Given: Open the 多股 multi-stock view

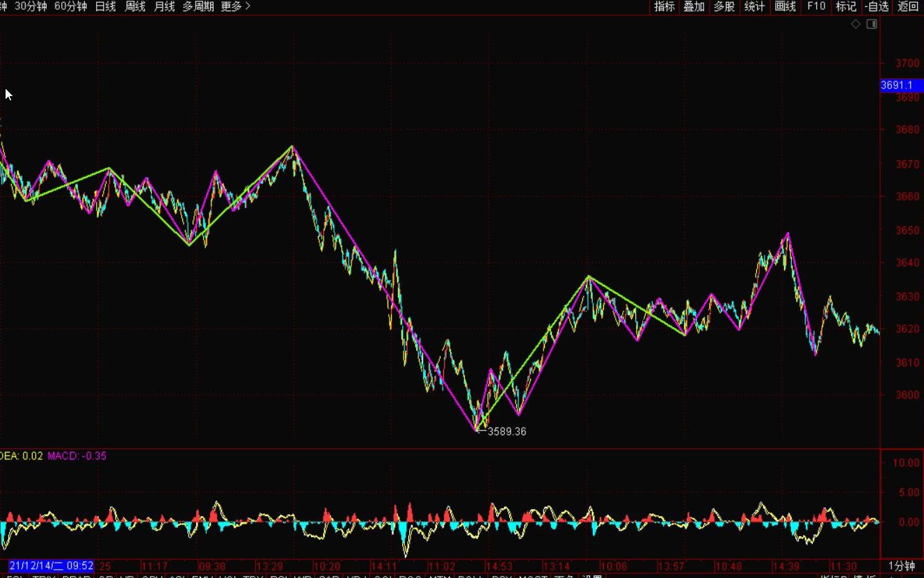Looking at the screenshot, I should [x=724, y=6].
